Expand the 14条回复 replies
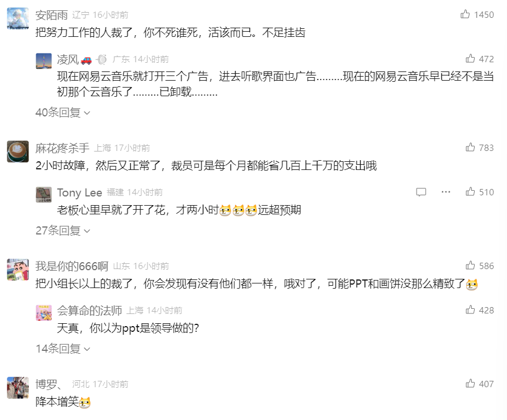Screen dimensions: 507x420 [63, 349]
